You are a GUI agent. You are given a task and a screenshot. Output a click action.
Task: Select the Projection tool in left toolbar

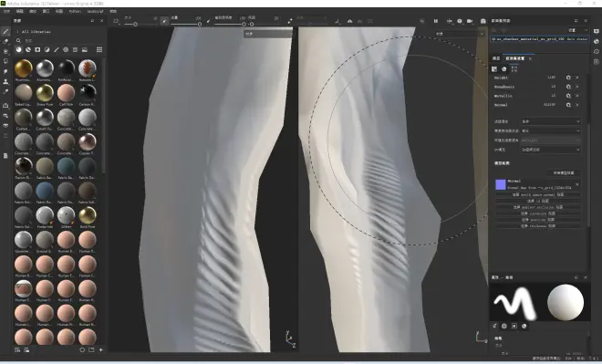pos(5,51)
